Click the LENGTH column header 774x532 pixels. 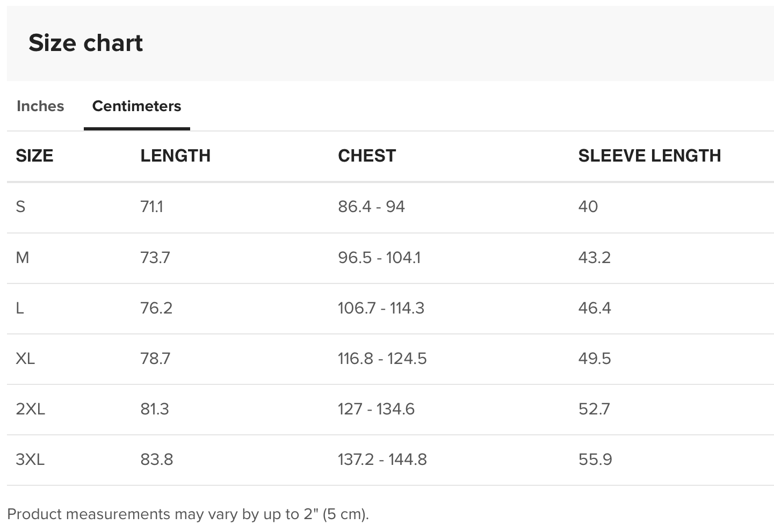pyautogui.click(x=175, y=156)
